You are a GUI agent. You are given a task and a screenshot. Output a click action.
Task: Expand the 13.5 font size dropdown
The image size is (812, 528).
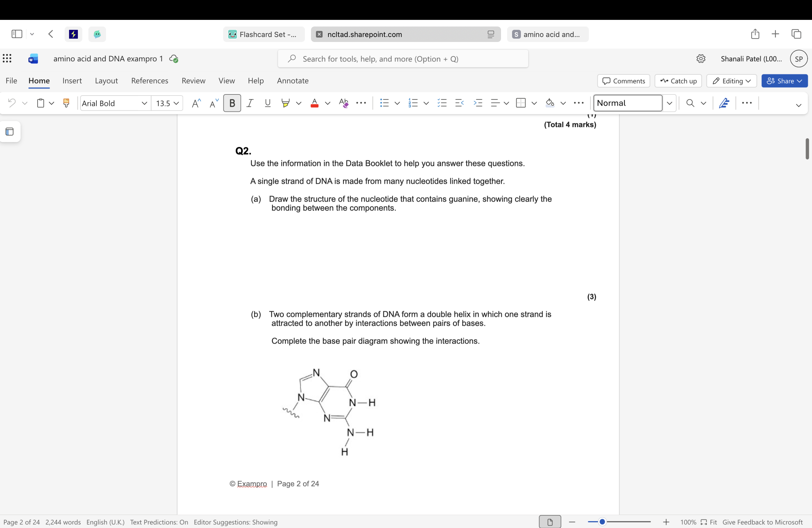[x=176, y=103]
